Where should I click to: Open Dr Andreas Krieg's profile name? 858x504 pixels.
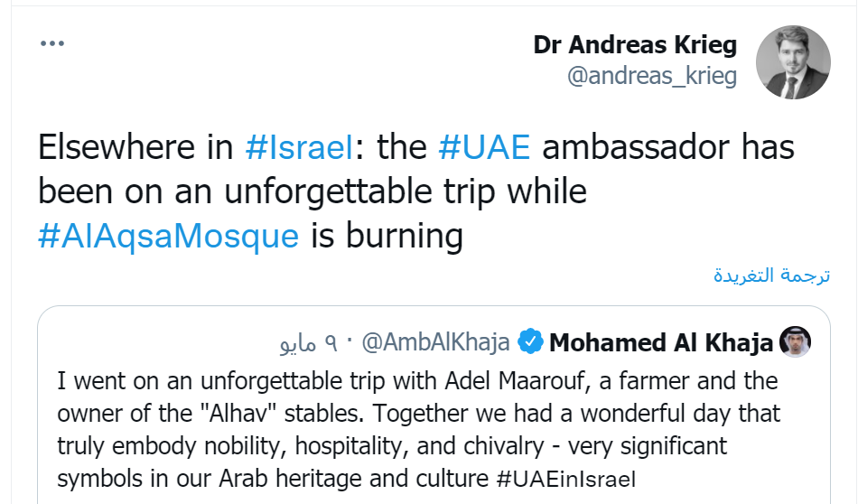[x=635, y=44]
